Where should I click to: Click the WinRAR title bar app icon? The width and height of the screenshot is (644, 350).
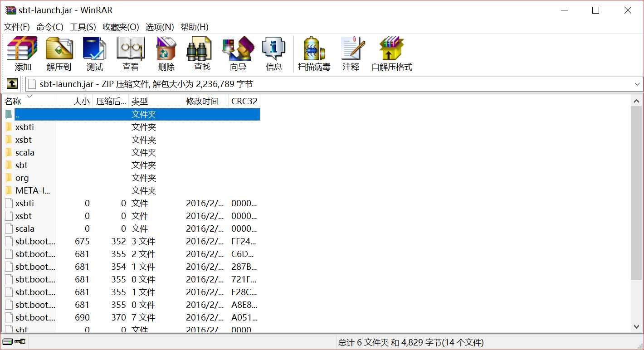click(x=10, y=10)
